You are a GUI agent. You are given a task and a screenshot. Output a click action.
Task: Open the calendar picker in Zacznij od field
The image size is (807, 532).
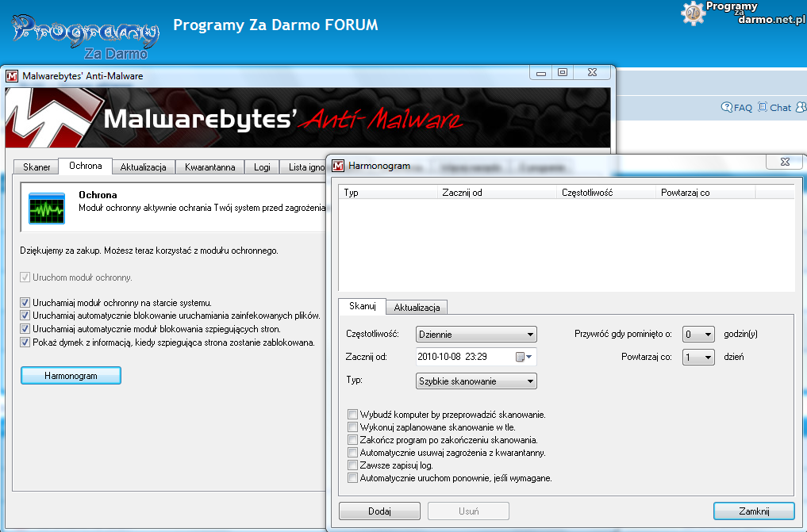[525, 357]
